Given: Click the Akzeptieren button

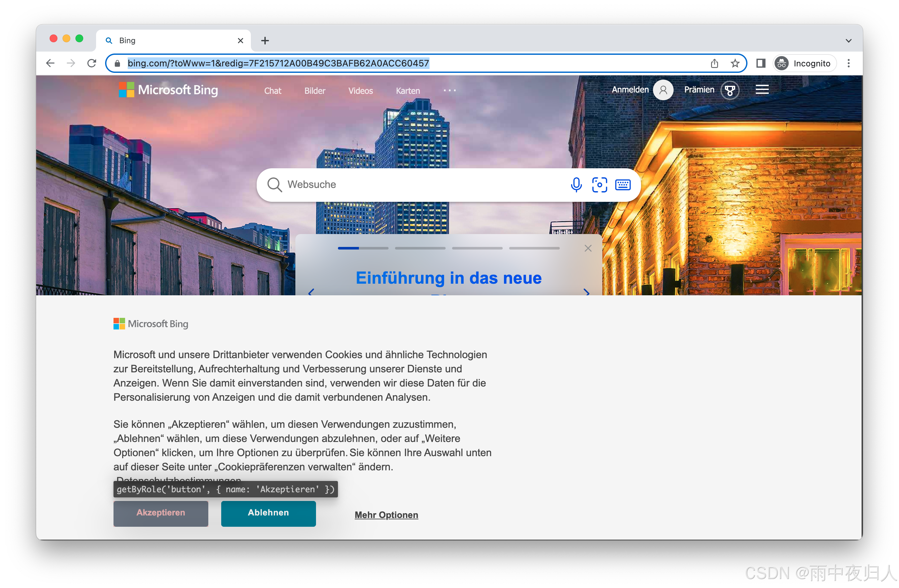Looking at the screenshot, I should coord(161,513).
